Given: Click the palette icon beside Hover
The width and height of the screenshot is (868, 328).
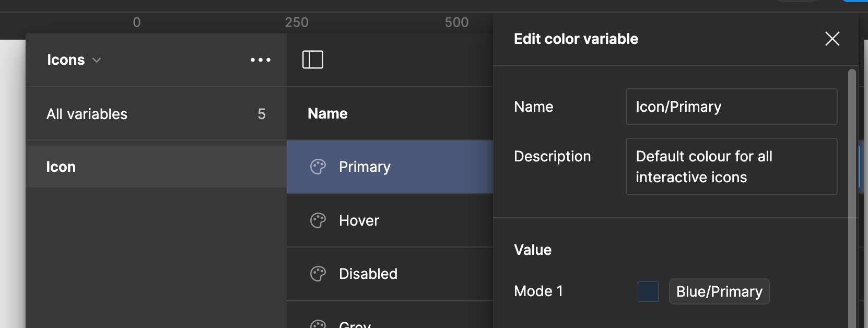Looking at the screenshot, I should pos(318,220).
